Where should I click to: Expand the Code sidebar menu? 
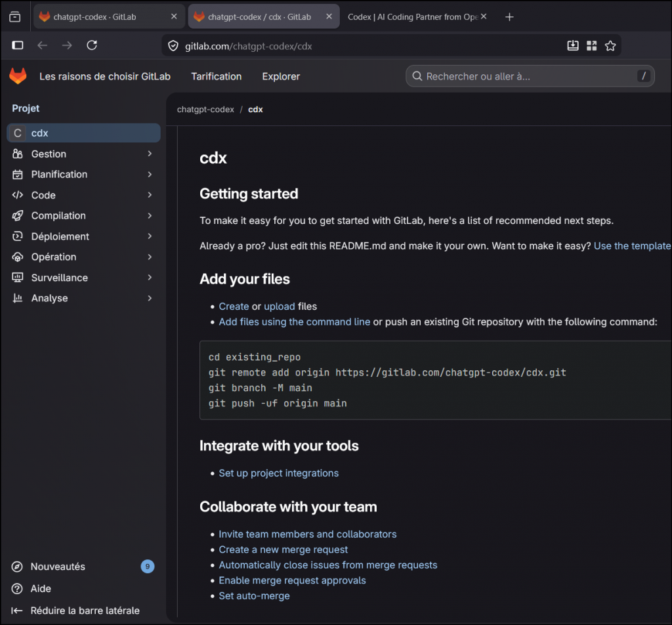click(83, 195)
